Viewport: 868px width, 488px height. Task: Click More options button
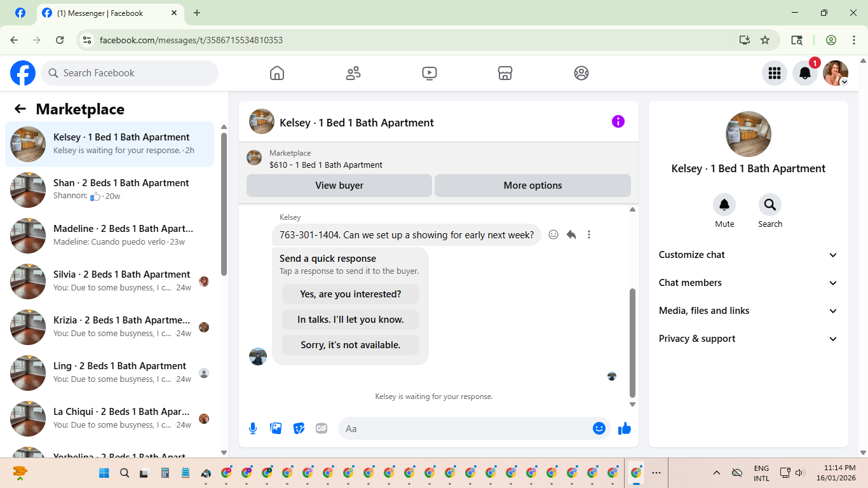[532, 186]
